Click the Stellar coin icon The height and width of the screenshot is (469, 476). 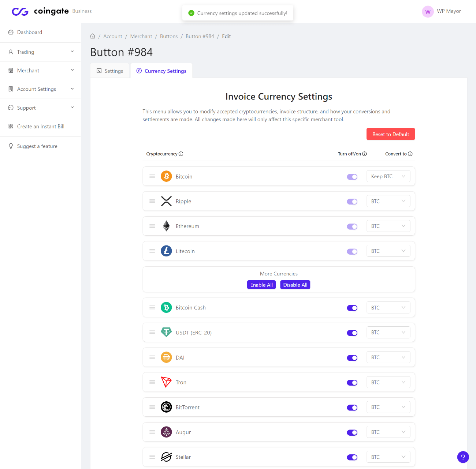(x=166, y=457)
